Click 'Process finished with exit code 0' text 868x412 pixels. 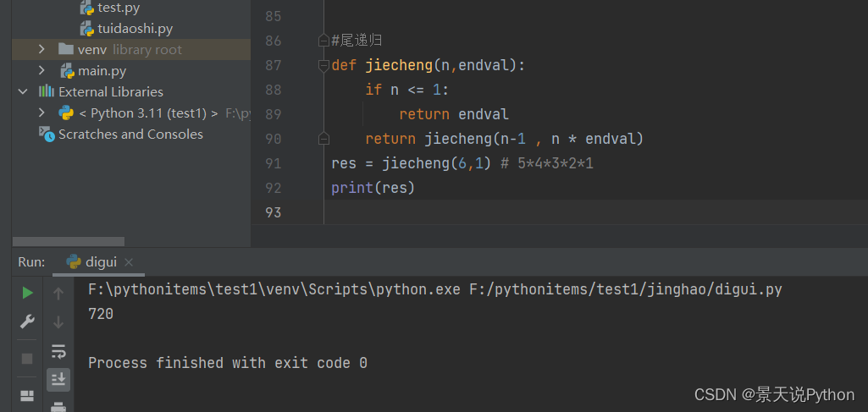[228, 363]
